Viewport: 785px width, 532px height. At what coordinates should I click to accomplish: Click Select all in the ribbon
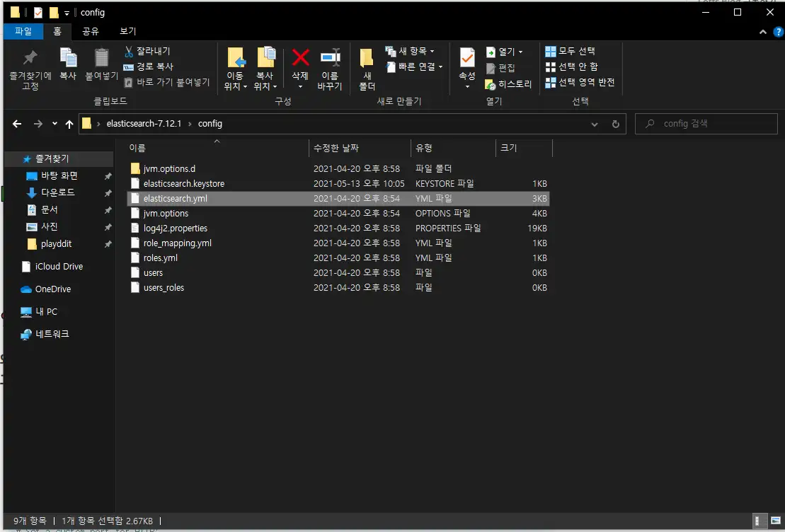tap(571, 51)
